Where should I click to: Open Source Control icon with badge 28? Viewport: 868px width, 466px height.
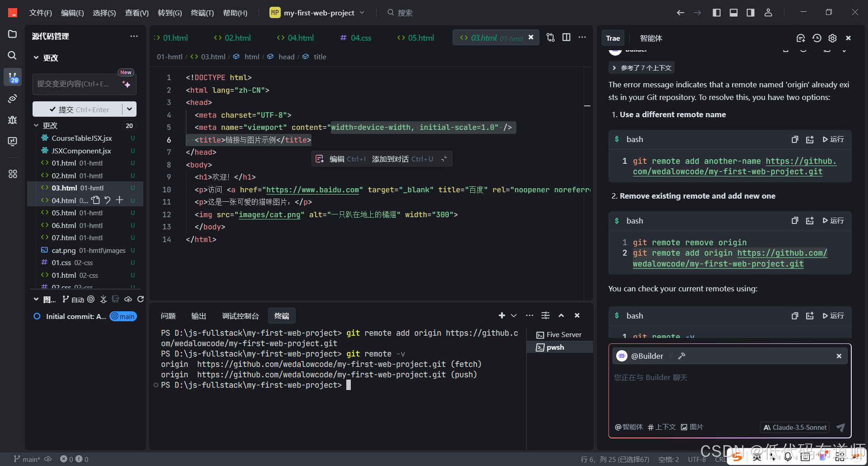tap(12, 77)
